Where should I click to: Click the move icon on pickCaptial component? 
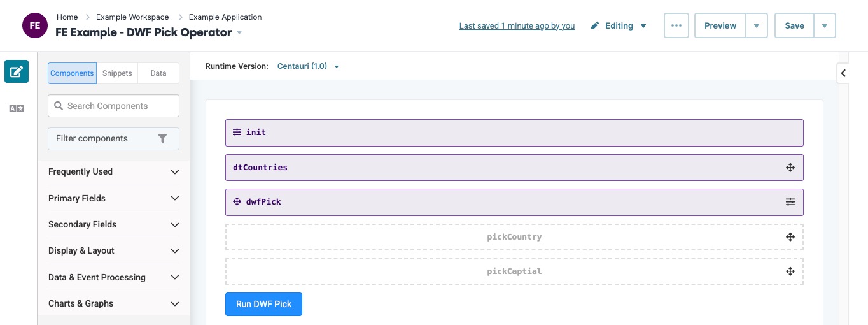790,271
